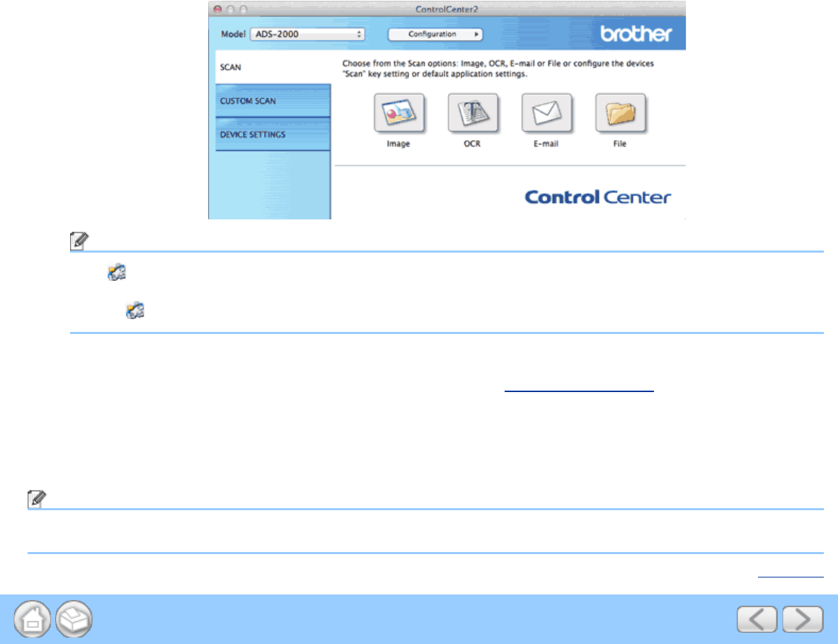Open the Model ADS-2000 dropdown
The image size is (838, 644).
307,34
